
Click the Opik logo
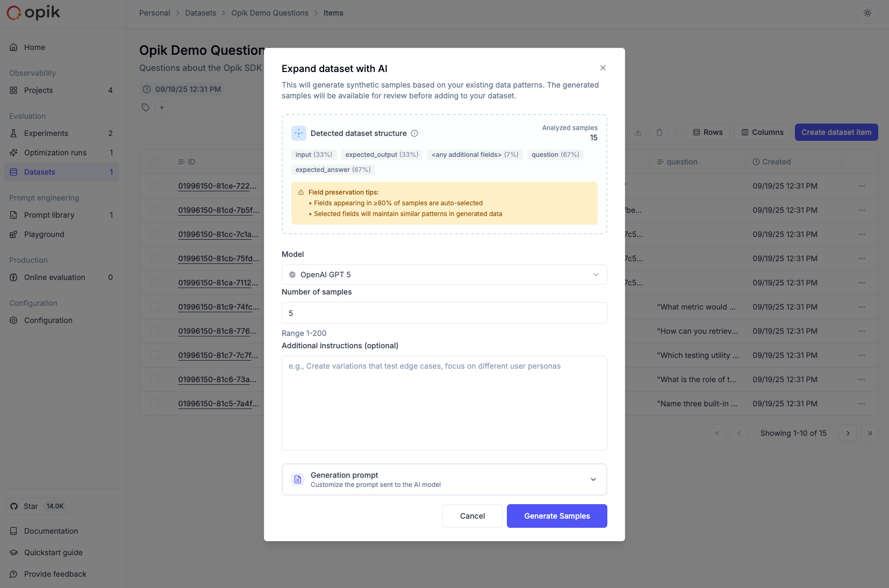(x=33, y=13)
